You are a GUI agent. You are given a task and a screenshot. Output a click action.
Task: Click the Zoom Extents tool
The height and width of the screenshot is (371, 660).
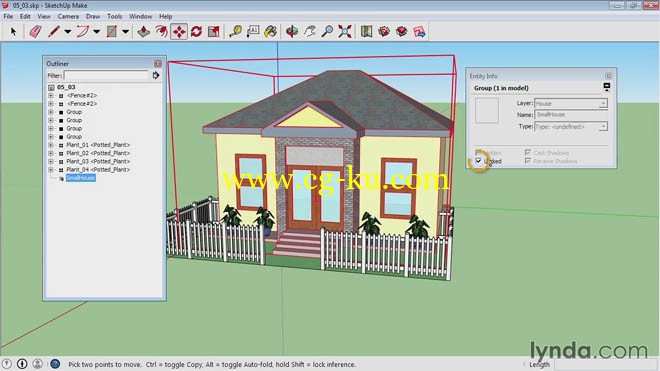[x=345, y=32]
